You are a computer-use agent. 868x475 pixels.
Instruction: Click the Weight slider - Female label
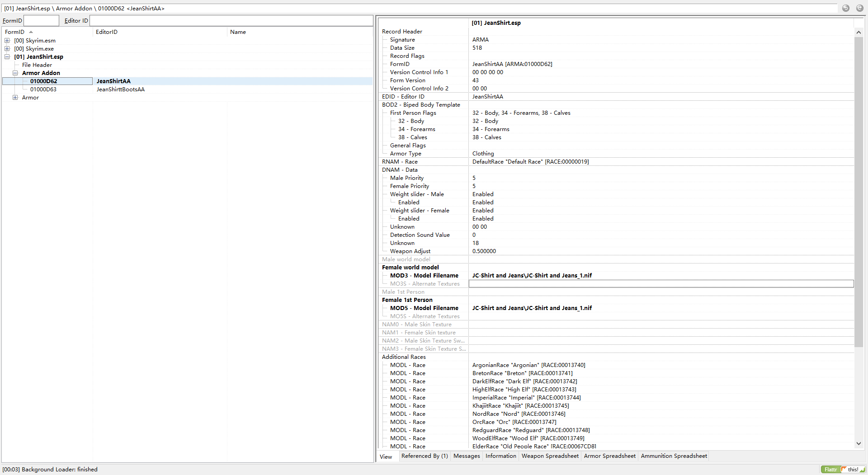420,211
